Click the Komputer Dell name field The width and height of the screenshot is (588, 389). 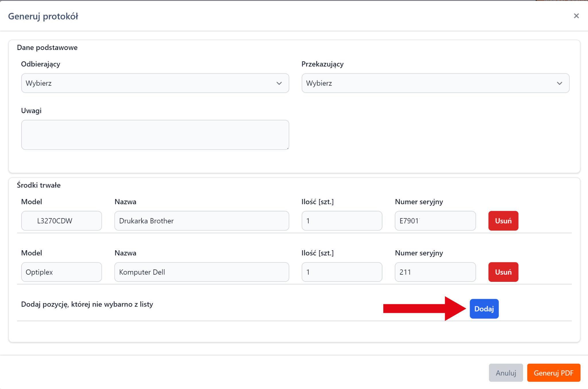point(202,272)
